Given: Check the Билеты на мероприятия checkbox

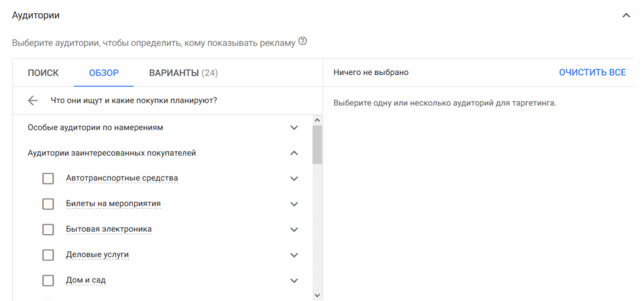Looking at the screenshot, I should click(x=48, y=204).
